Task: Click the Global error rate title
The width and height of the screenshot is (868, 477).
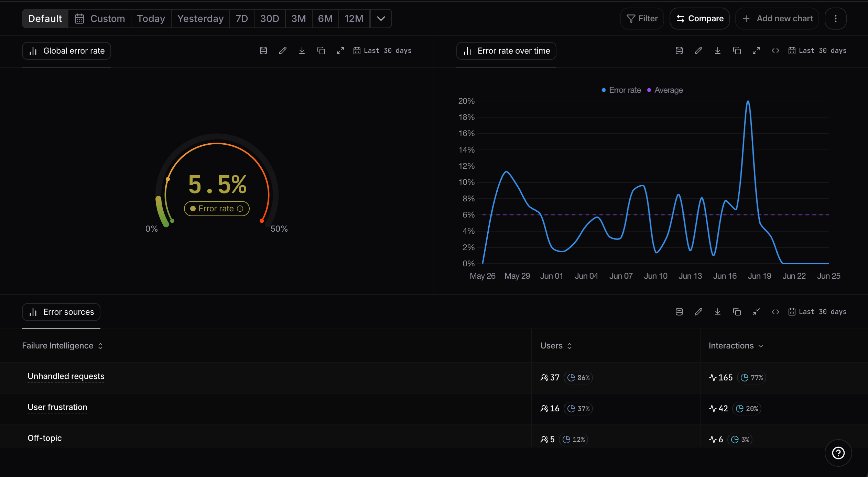Action: click(x=66, y=51)
